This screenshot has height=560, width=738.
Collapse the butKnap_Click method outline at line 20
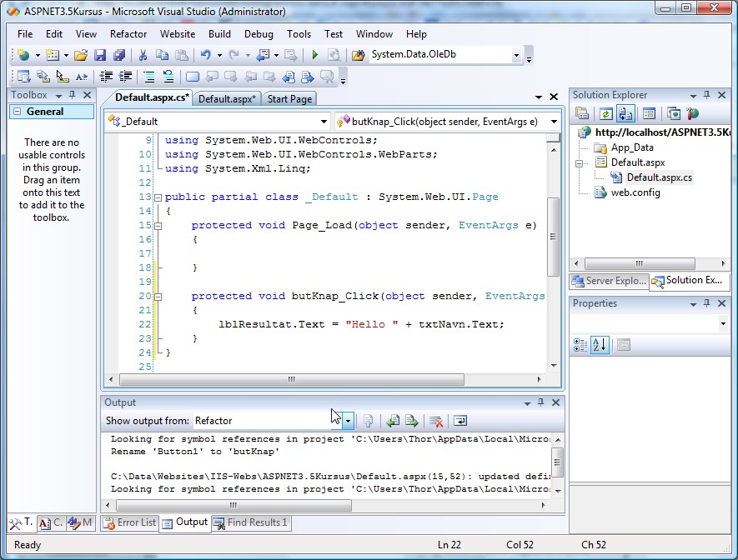[x=158, y=297]
